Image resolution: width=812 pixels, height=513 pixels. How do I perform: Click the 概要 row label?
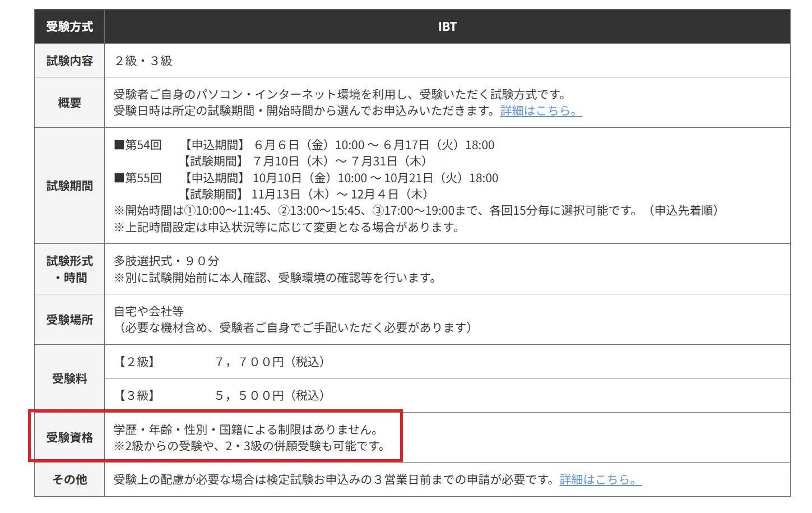[x=69, y=103]
